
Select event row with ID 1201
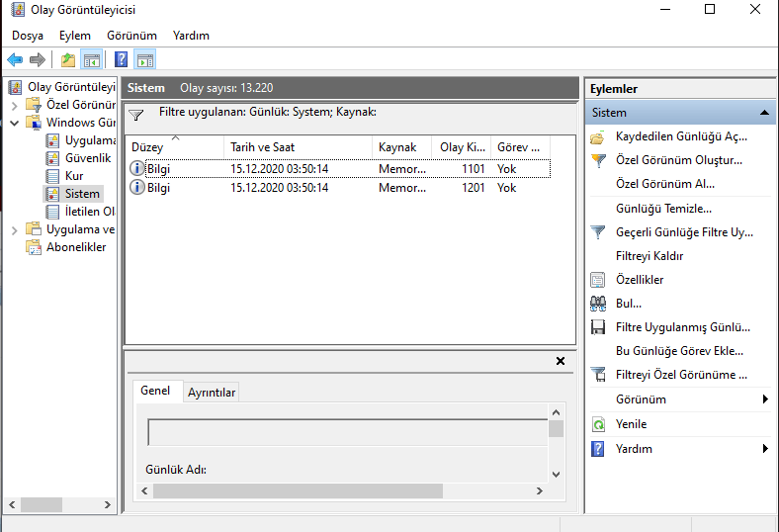click(338, 188)
